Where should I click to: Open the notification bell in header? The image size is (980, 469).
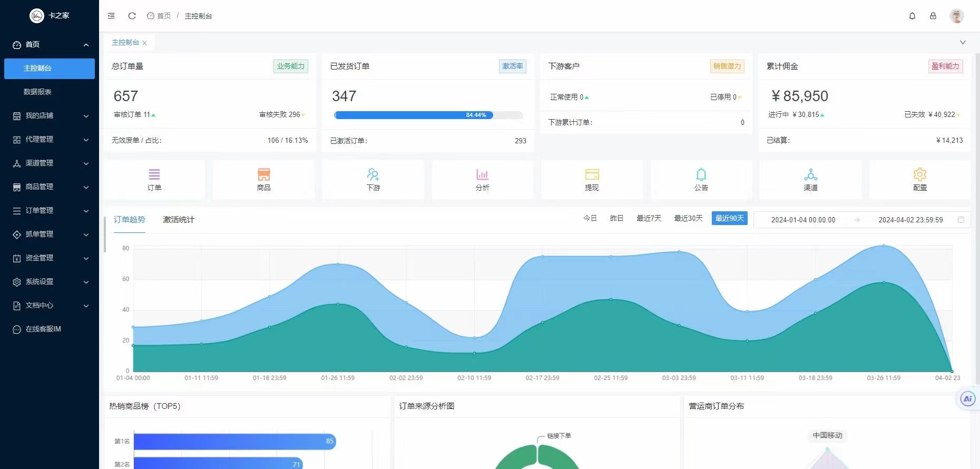[912, 16]
